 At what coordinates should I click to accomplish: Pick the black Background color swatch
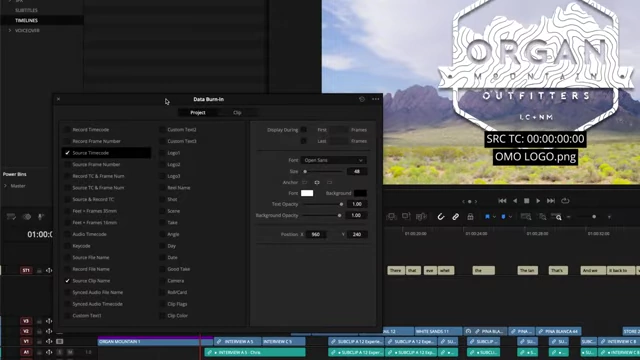[x=360, y=193]
